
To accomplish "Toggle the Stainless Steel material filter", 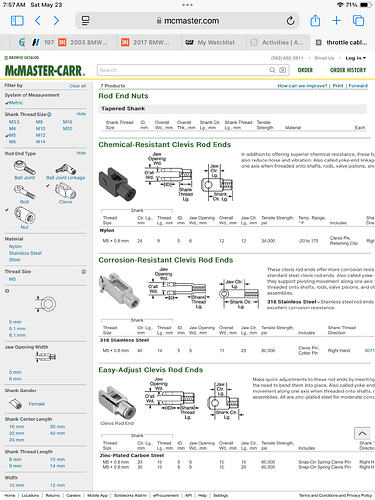I will tap(25, 253).
